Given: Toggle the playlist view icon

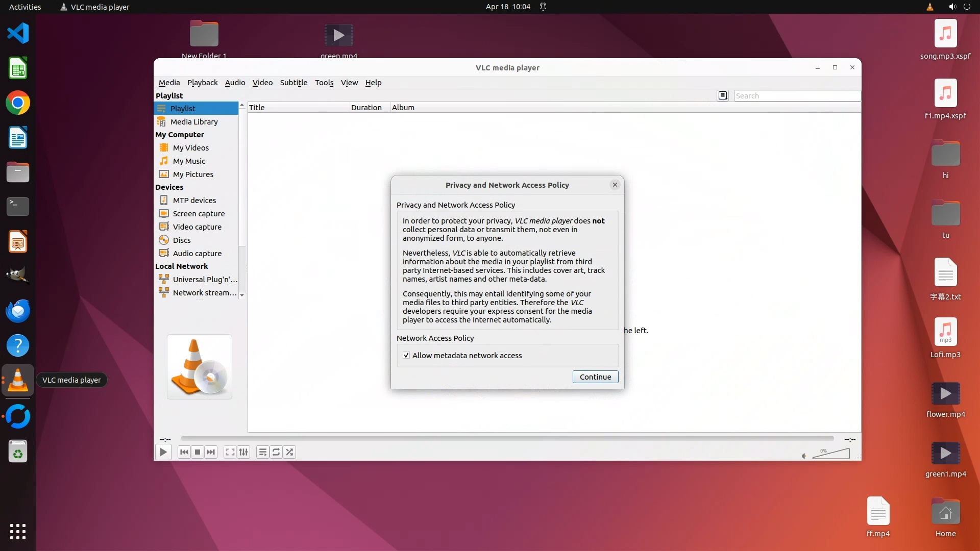Looking at the screenshot, I should [x=262, y=452].
